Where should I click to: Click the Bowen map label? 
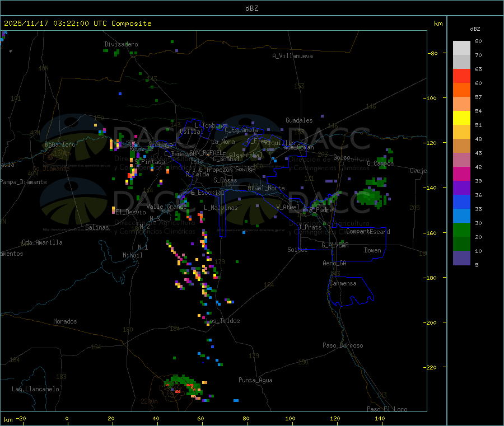coord(372,250)
